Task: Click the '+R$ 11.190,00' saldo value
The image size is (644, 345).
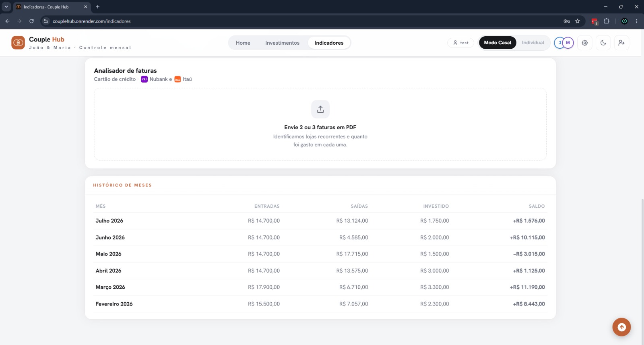Action: (527, 287)
